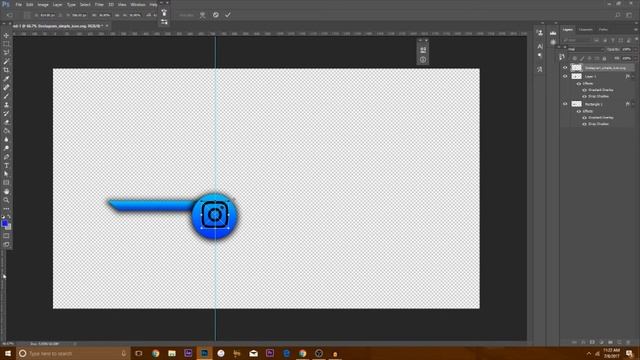Open the Layer menu
Screen dimensions: 640x360
[x=58, y=4]
